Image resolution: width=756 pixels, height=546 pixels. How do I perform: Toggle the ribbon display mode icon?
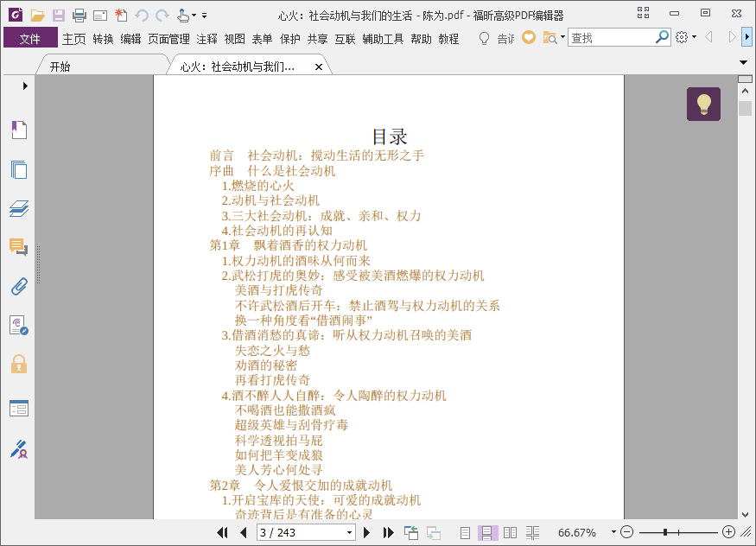pyautogui.click(x=643, y=13)
